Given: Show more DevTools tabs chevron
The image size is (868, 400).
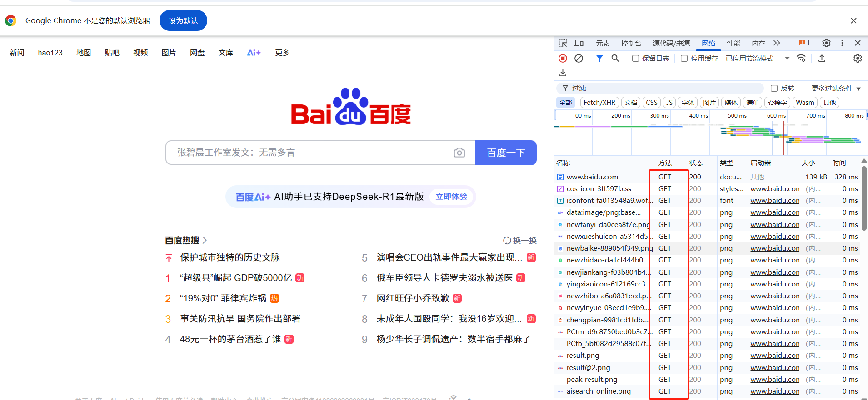Looking at the screenshot, I should point(777,43).
